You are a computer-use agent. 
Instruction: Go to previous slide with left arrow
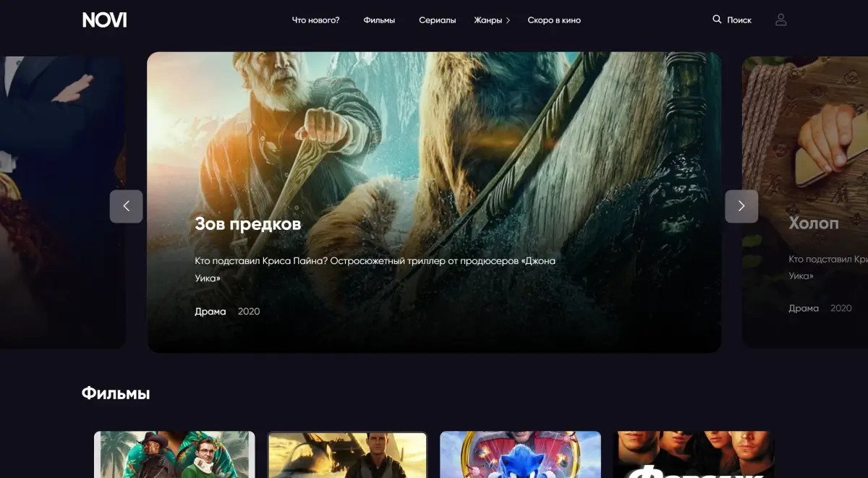(126, 206)
